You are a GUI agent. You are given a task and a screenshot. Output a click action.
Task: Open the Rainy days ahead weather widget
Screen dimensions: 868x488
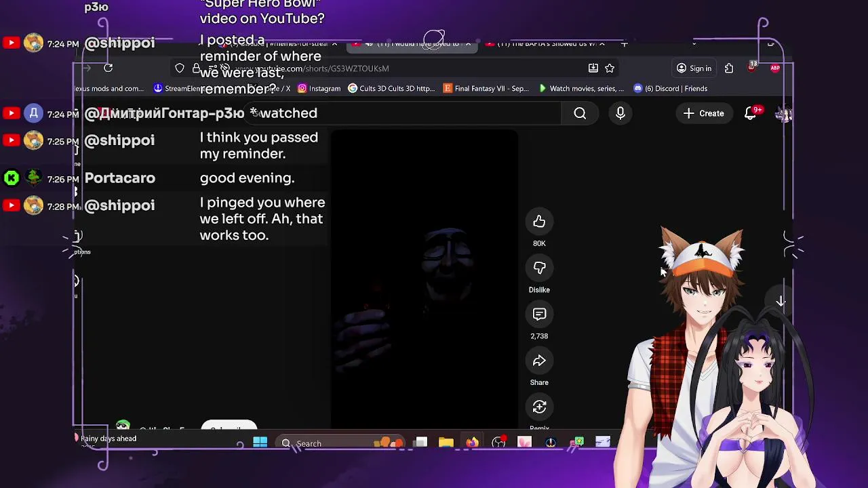pos(106,439)
